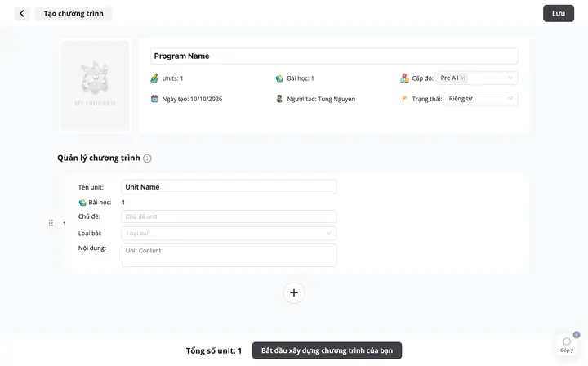Open the Cấp độ level dropdown
The height and width of the screenshot is (366, 588).
[x=477, y=78]
